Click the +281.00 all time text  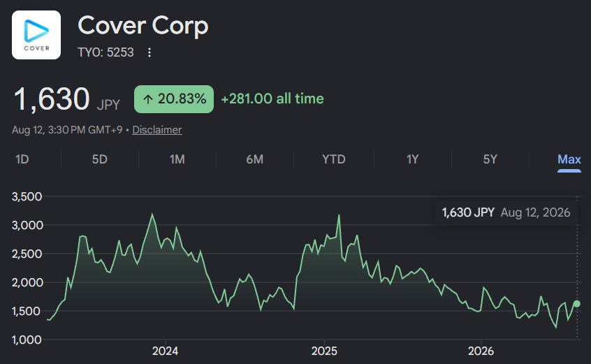[272, 99]
